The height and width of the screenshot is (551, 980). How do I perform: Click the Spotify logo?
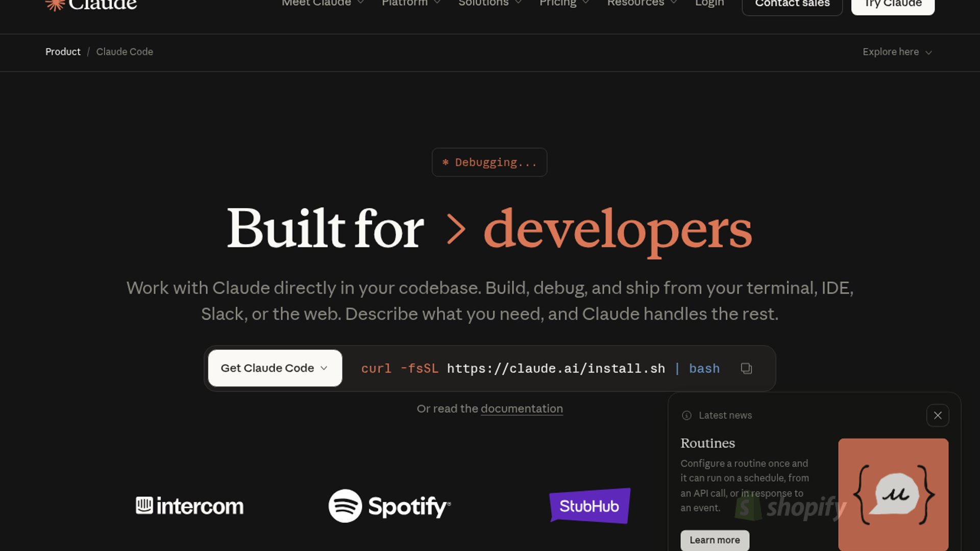pyautogui.click(x=389, y=506)
